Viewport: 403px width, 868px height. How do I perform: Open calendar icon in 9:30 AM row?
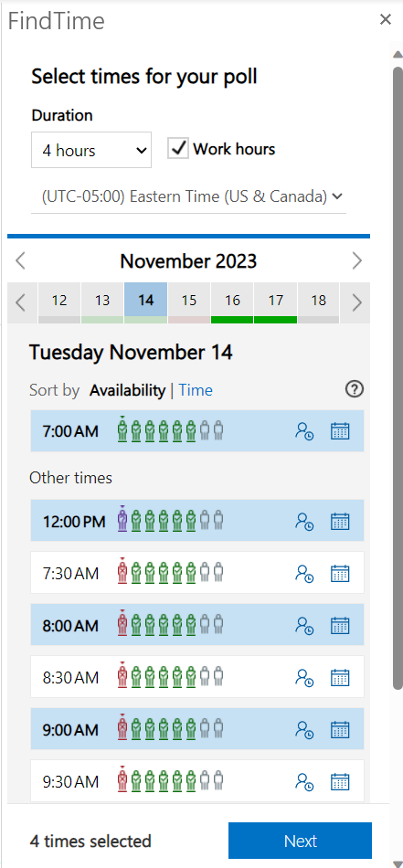[340, 781]
